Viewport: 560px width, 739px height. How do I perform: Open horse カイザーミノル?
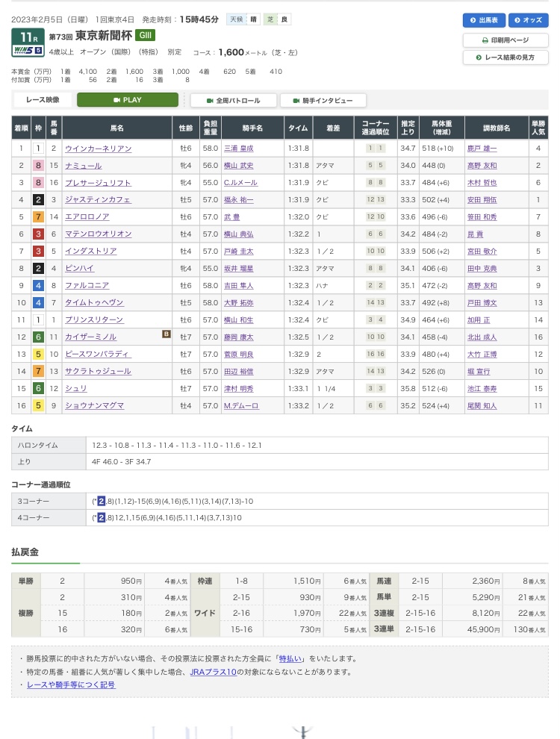tap(90, 337)
